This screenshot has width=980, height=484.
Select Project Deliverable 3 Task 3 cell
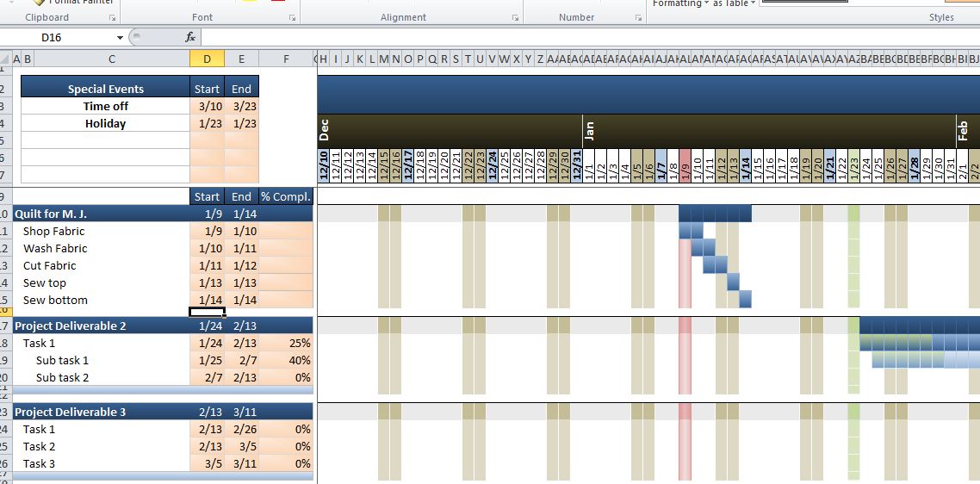click(102, 463)
